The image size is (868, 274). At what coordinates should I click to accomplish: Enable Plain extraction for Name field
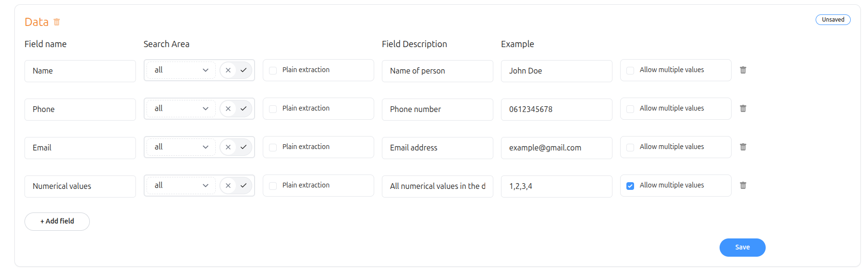pyautogui.click(x=273, y=71)
